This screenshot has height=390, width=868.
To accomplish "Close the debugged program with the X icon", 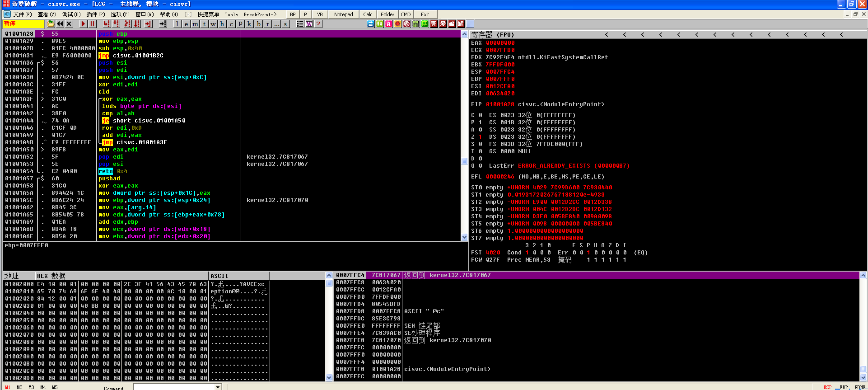I will (69, 24).
